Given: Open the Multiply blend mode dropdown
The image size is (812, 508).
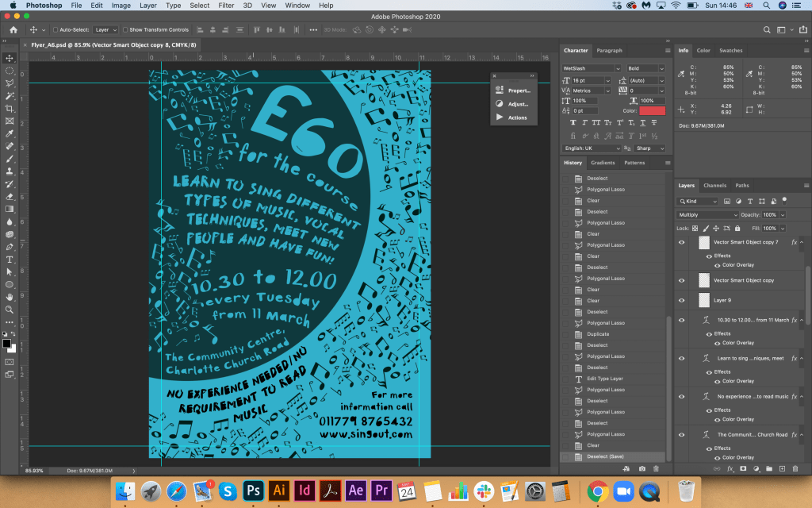Looking at the screenshot, I should 709,215.
